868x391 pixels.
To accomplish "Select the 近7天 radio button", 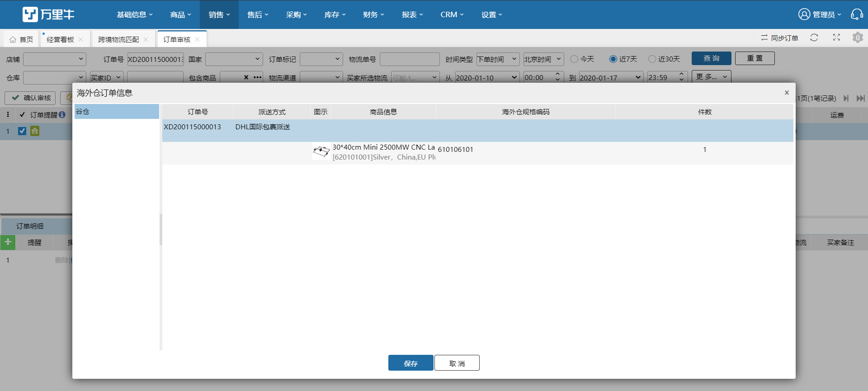I will point(613,59).
